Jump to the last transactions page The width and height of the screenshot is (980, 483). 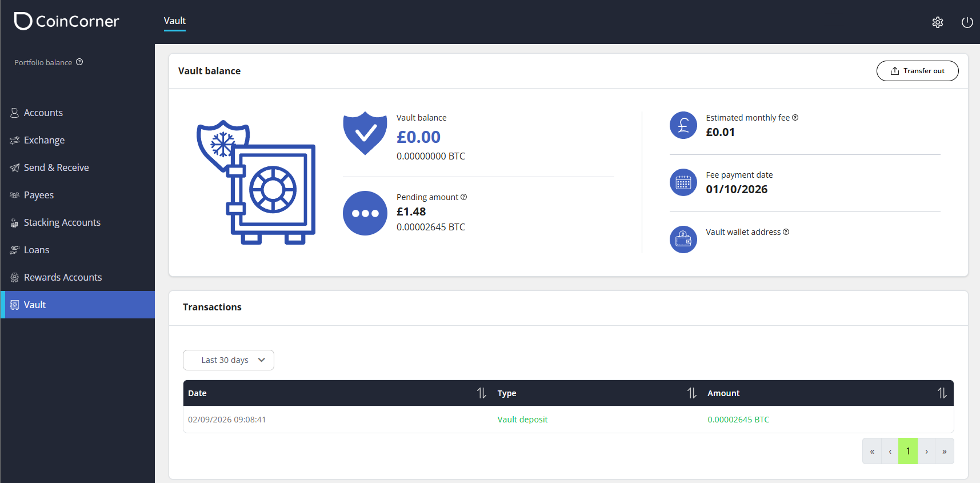[x=945, y=451]
